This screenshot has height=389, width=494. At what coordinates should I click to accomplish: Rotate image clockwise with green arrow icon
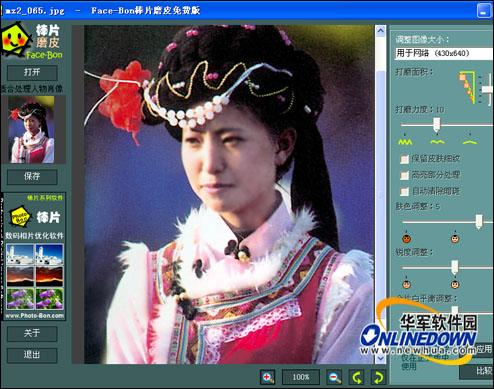pos(378,377)
